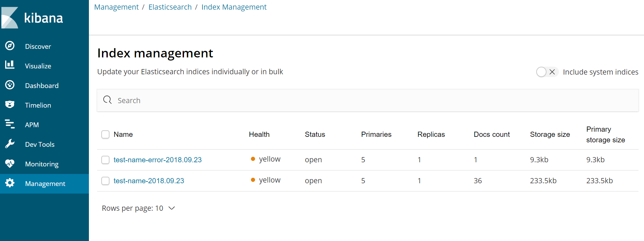Click the 233.5kb Storage size cell
The height and width of the screenshot is (241, 644).
(x=543, y=181)
